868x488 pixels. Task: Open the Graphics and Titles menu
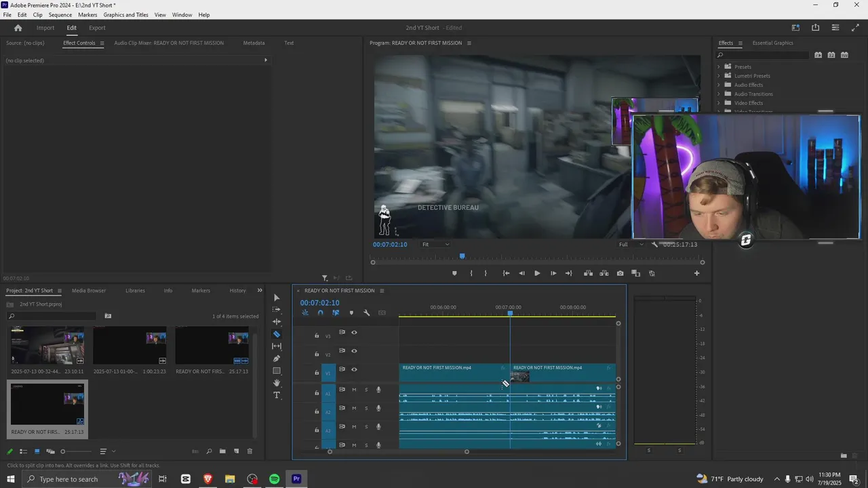125,15
